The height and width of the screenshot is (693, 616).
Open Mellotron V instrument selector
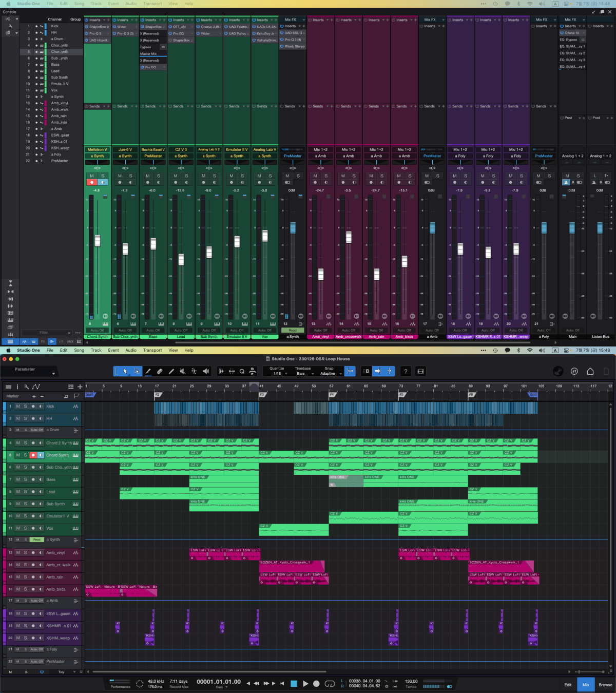[98, 149]
